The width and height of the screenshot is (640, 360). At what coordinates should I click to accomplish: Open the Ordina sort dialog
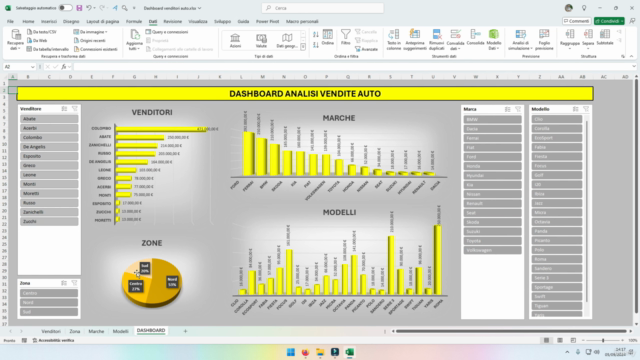point(328,38)
